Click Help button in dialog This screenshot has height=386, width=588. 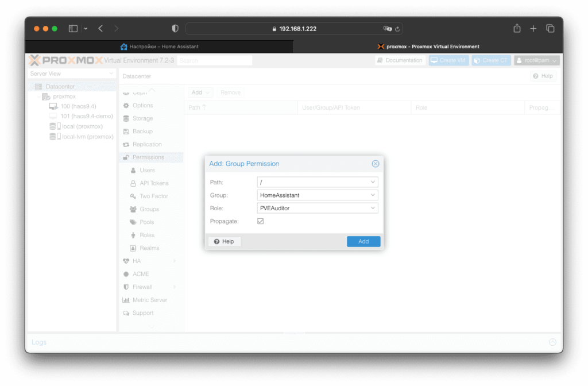(x=224, y=242)
